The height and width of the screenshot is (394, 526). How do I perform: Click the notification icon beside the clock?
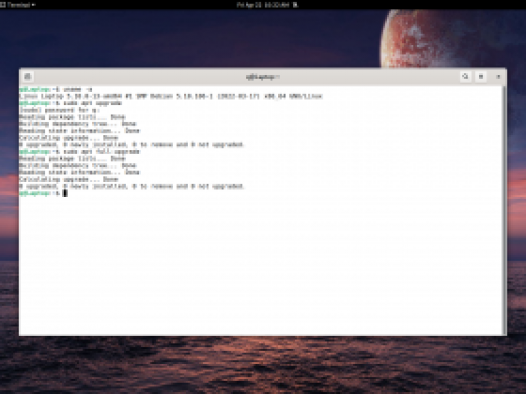(295, 5)
